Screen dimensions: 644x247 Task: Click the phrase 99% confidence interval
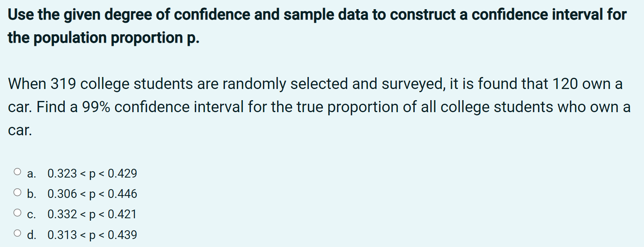click(162, 106)
